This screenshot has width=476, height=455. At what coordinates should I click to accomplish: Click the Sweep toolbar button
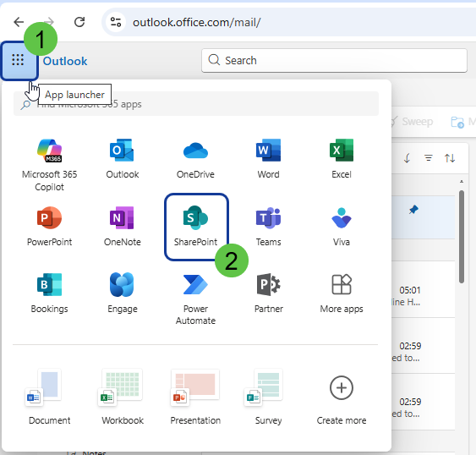pos(412,122)
